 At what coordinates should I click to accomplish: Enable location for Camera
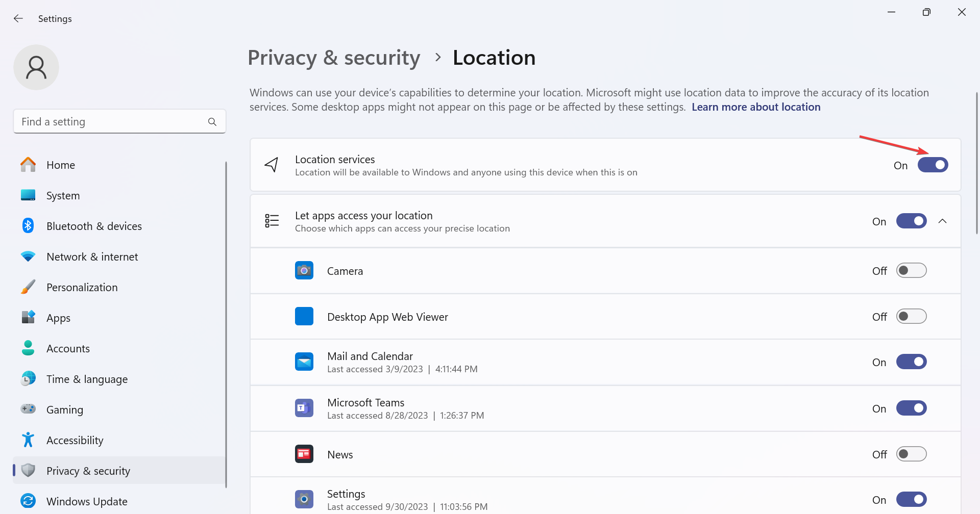pyautogui.click(x=911, y=271)
